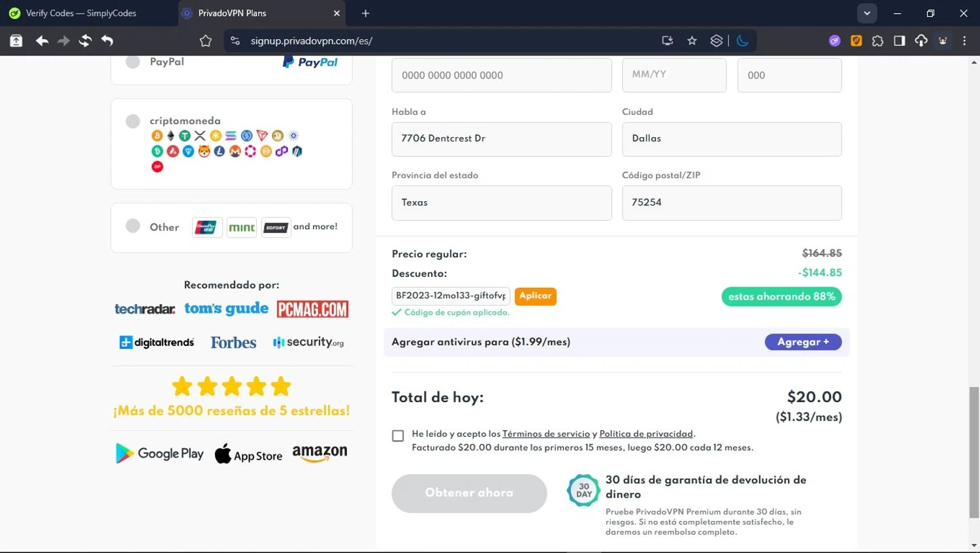Viewport: 980px width, 553px height.
Task: Select PayPal payment radio button
Action: (x=133, y=62)
